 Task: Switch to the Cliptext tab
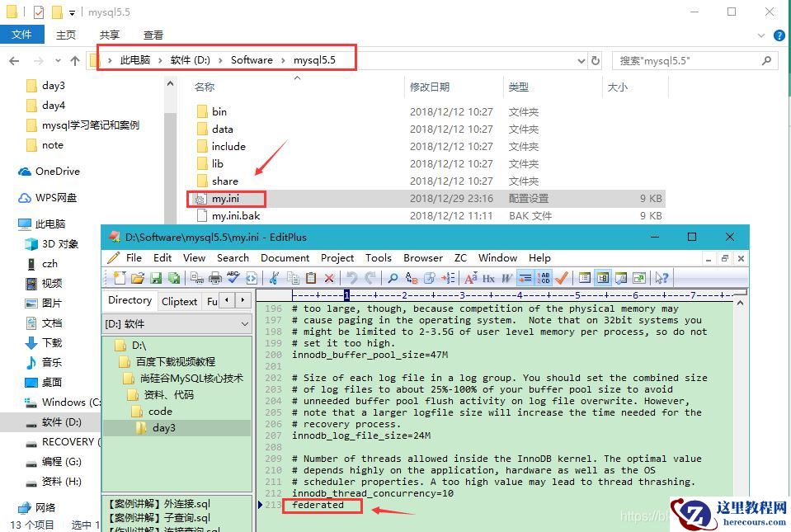(x=179, y=301)
